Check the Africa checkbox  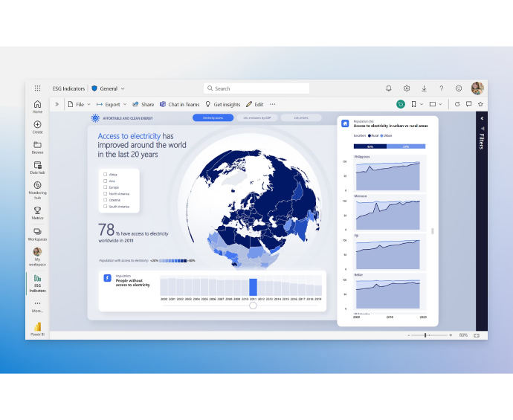(x=105, y=175)
